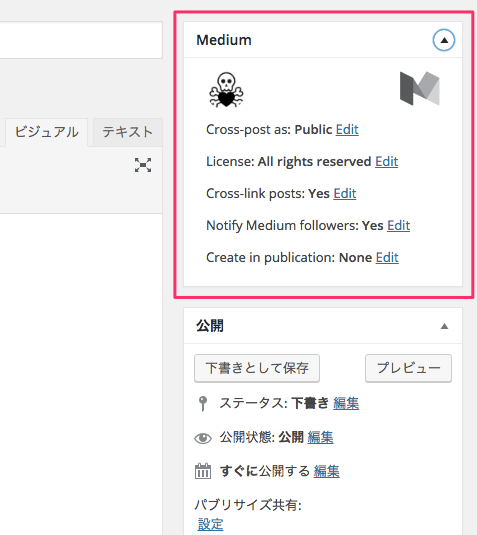Edit 公開状態 via 編集 link
This screenshot has width=477, height=535.
(320, 437)
